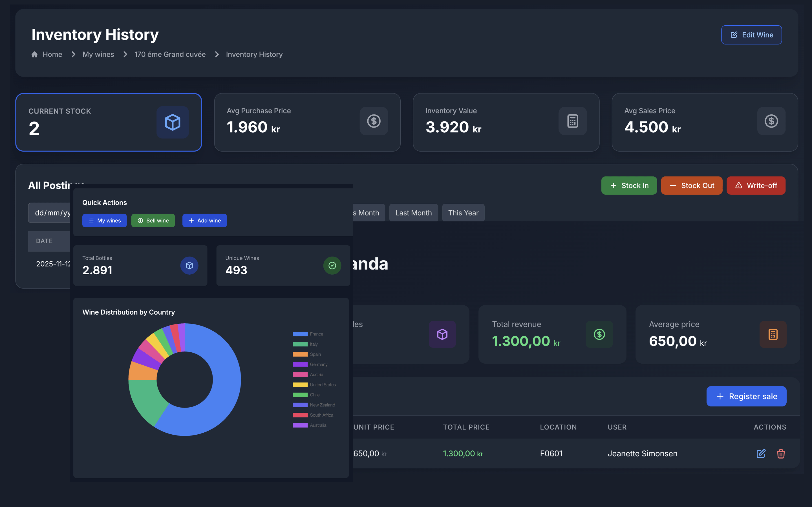Open My wines from the breadcrumb
This screenshot has width=812, height=507.
click(98, 54)
